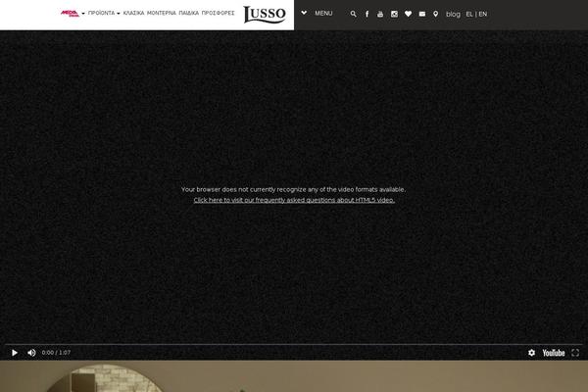The image size is (588, 392).
Task: Click the round mirror image below video
Action: (105, 378)
